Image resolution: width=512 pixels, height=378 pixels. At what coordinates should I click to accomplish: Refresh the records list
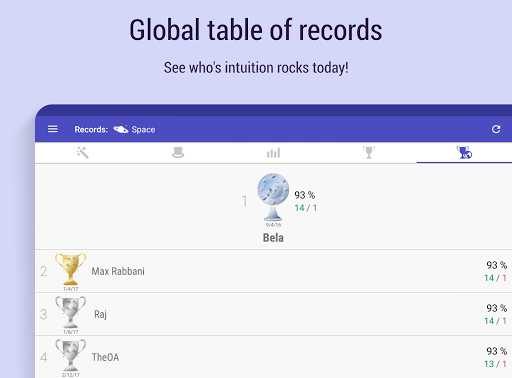pyautogui.click(x=496, y=129)
